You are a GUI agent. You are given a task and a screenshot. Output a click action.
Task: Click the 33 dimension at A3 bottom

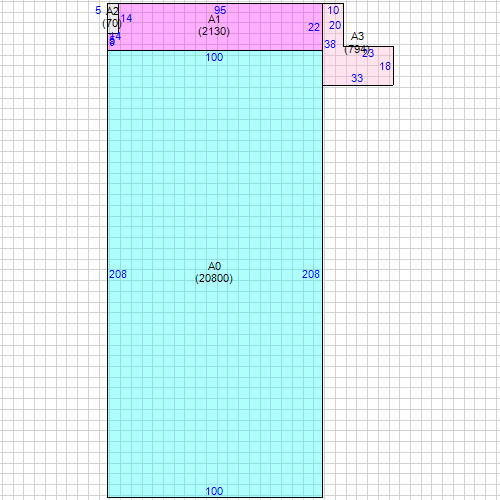pos(357,78)
